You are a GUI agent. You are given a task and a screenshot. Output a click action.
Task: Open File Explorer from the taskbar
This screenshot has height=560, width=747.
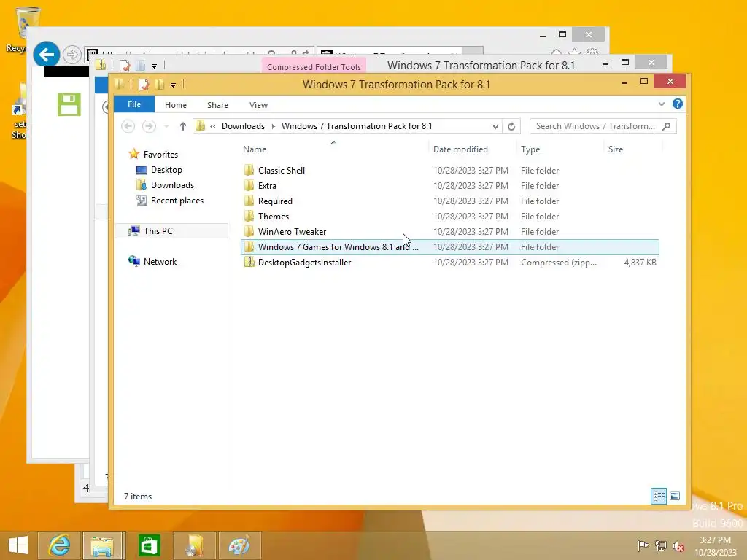[104, 545]
